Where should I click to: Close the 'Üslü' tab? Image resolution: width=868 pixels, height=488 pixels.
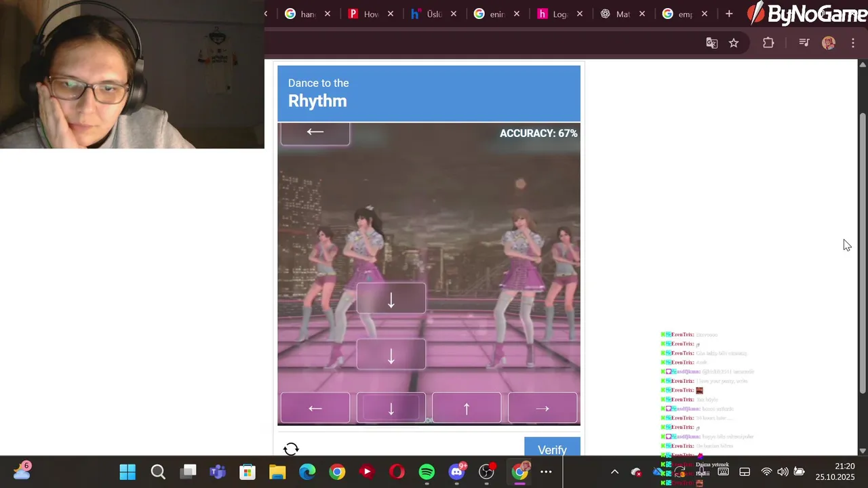(454, 14)
